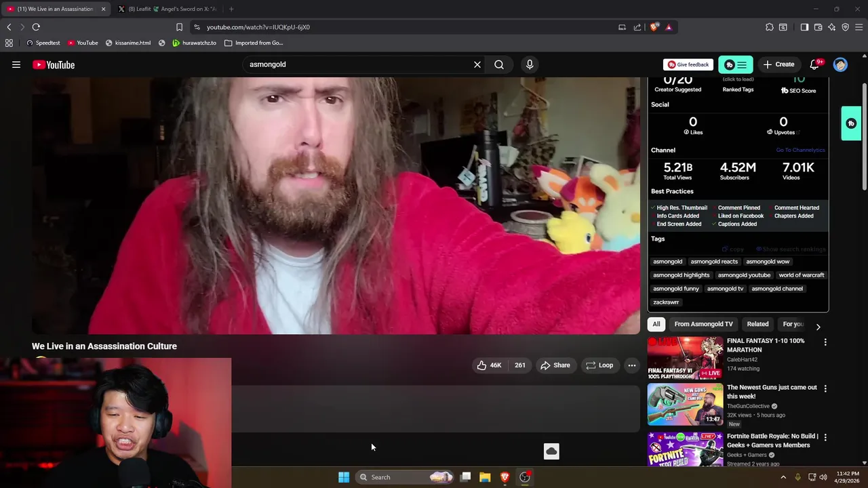Screen dimensions: 868x488
Task: Click TheGunCollective channel name
Action: [748, 406]
